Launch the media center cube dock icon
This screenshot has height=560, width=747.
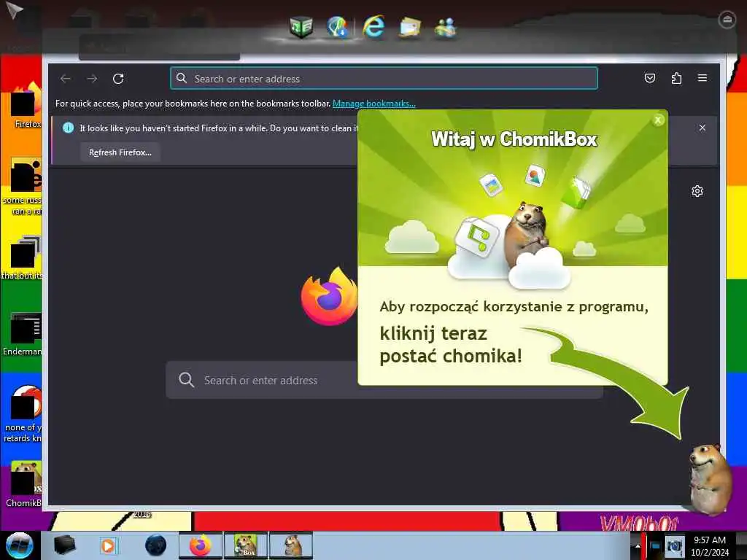[x=301, y=27]
